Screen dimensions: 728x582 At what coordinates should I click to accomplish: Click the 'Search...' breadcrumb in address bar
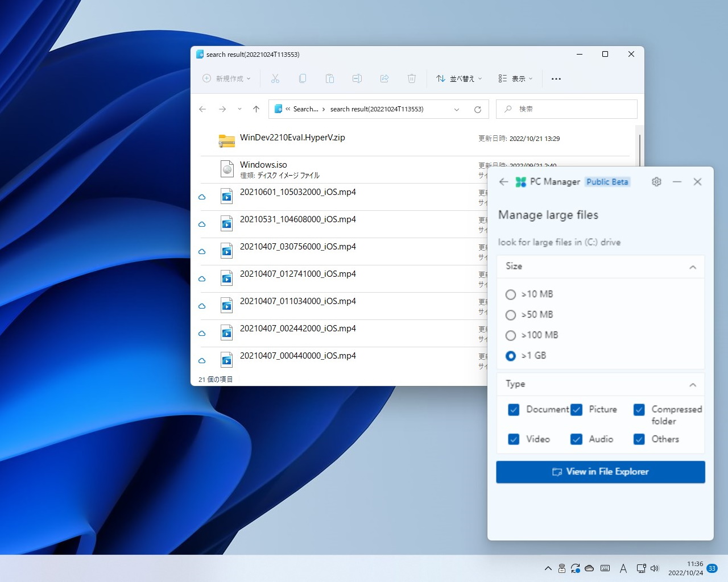(x=305, y=109)
